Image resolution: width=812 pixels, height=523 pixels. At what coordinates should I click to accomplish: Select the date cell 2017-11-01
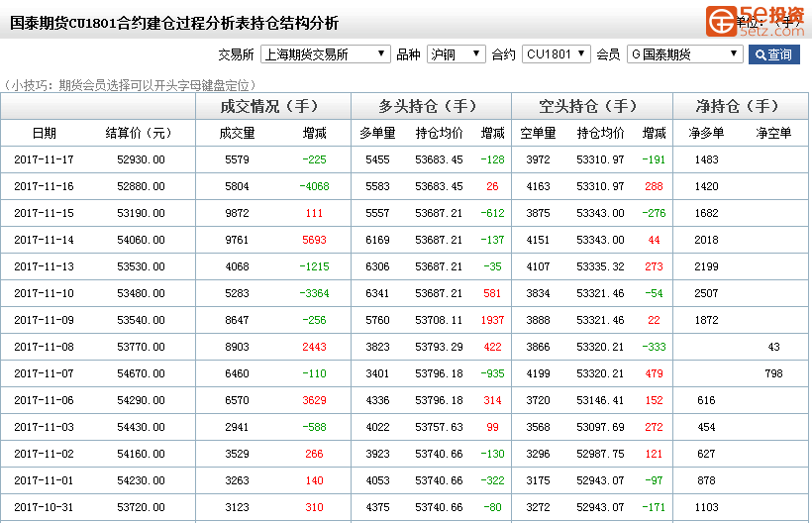click(44, 480)
